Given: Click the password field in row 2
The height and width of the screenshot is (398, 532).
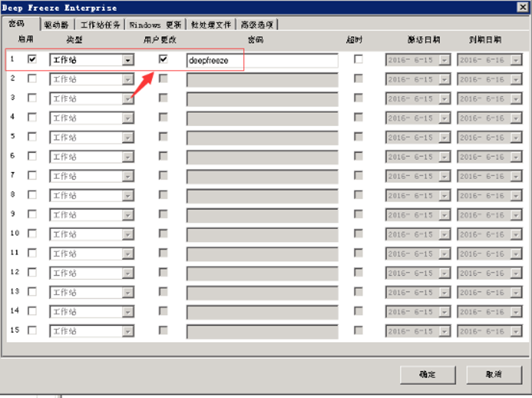Looking at the screenshot, I should [x=262, y=80].
